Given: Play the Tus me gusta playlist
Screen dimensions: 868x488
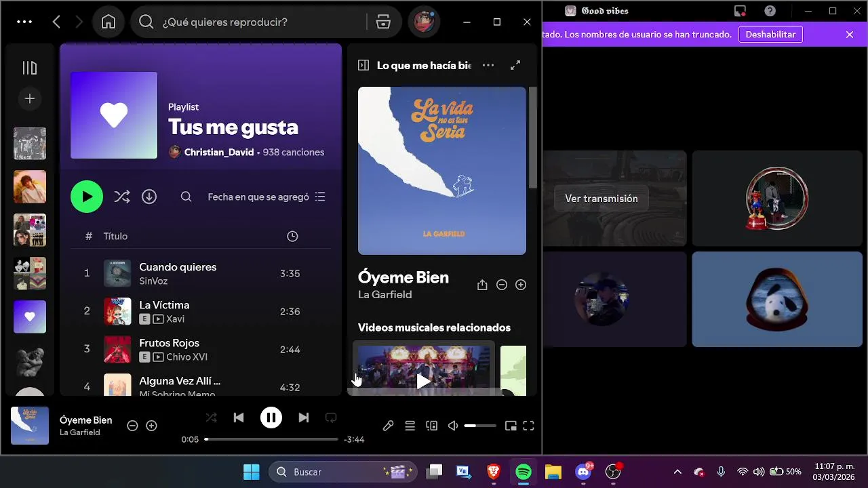Looking at the screenshot, I should (x=87, y=197).
